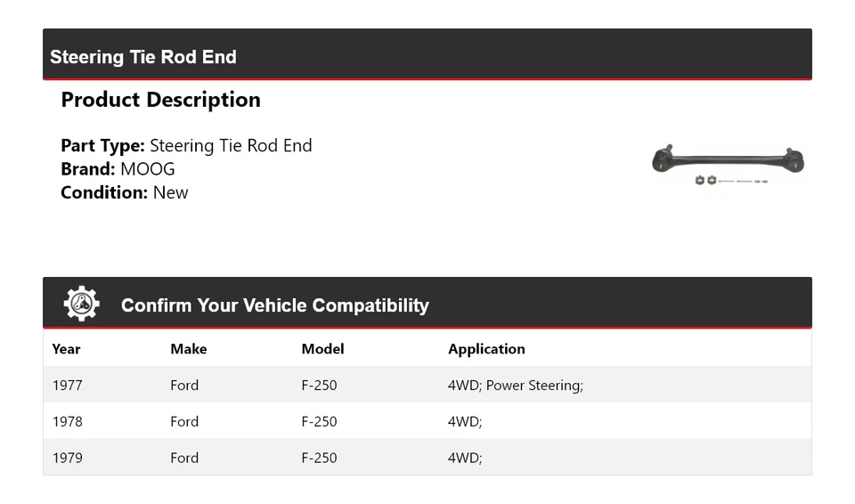Viewport: 855px width, 504px height.
Task: Click F-250 in the 1979 row
Action: [319, 459]
